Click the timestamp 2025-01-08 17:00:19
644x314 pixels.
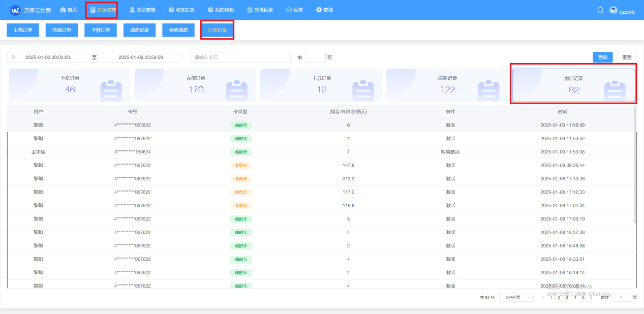tap(562, 218)
